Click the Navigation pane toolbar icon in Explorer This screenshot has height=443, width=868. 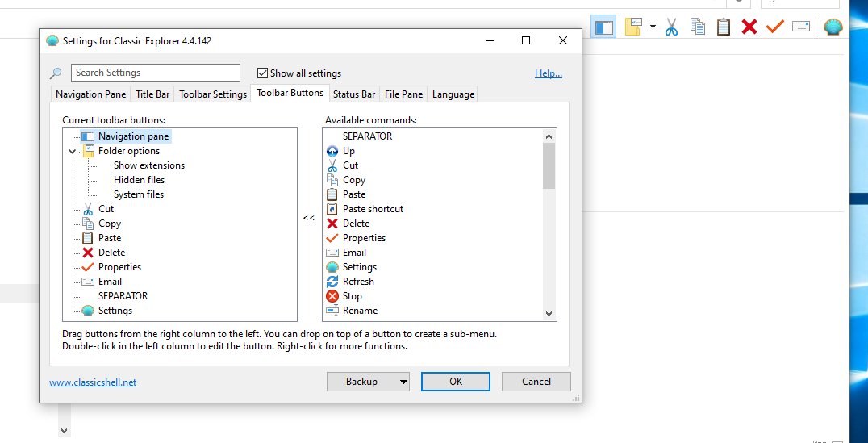pyautogui.click(x=603, y=27)
